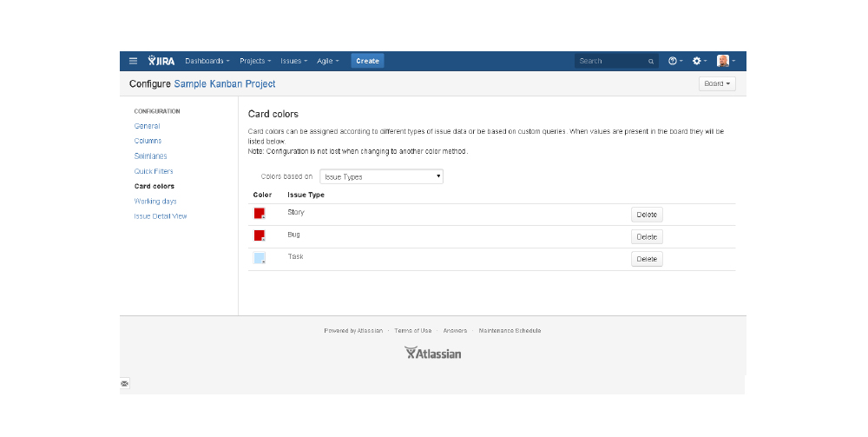Open the Board dropdown button
Viewport: 868px width, 437px height.
[717, 83]
